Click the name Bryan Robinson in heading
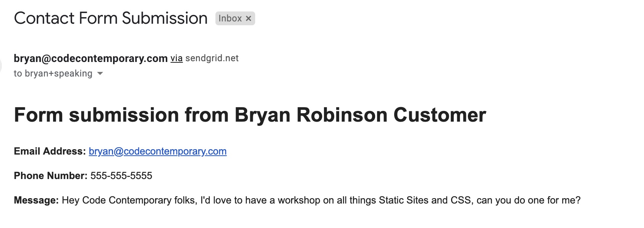644x228 pixels. pos(311,115)
